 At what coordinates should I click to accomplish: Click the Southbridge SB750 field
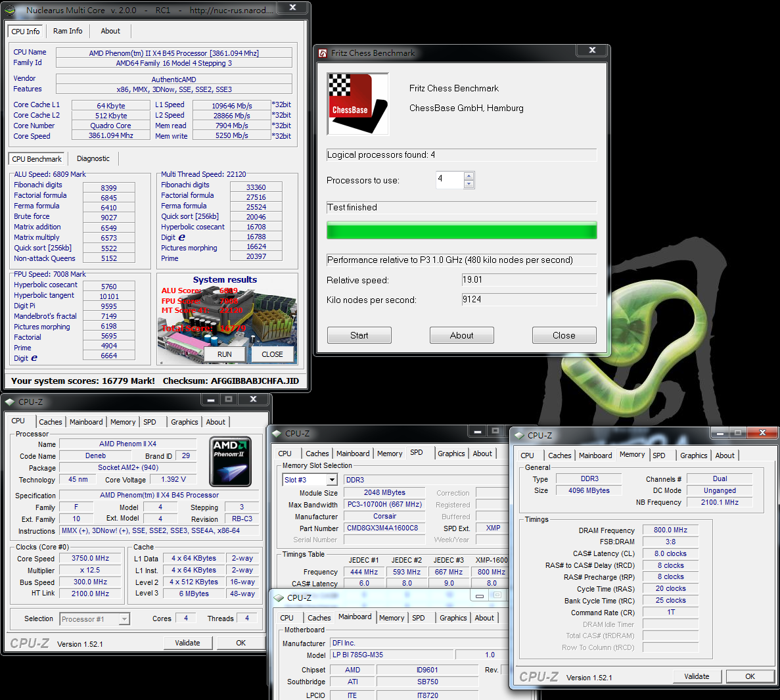[427, 682]
